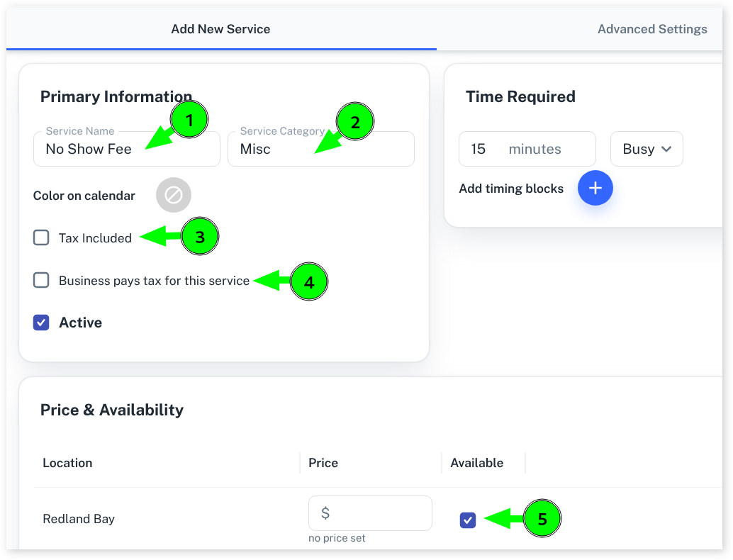Screen dimensions: 733x560
Task: Click the minutes duration field
Action: tap(526, 149)
